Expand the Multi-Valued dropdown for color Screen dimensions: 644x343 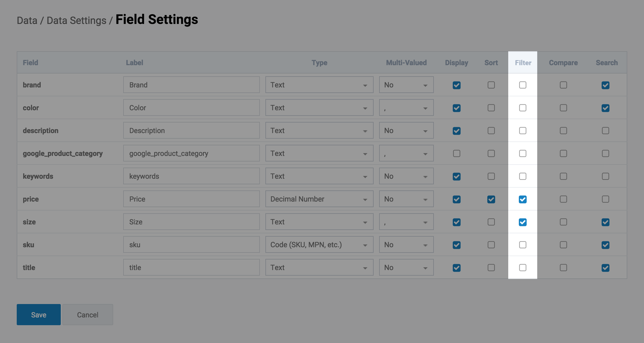coord(406,108)
